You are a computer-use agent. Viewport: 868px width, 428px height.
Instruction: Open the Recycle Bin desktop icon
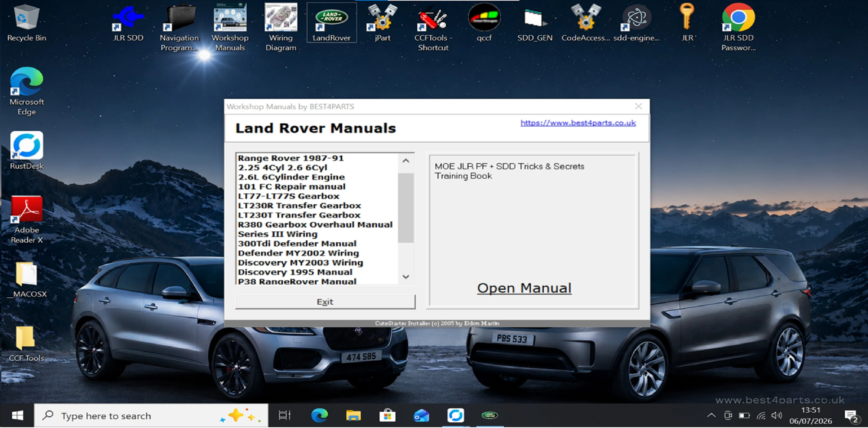[x=27, y=23]
